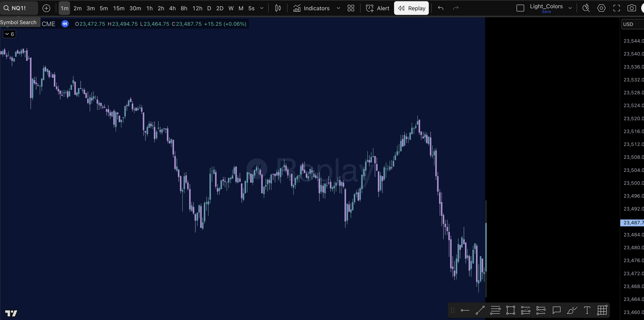644x320 pixels.
Task: Open the Indicators dialog
Action: pos(312,8)
